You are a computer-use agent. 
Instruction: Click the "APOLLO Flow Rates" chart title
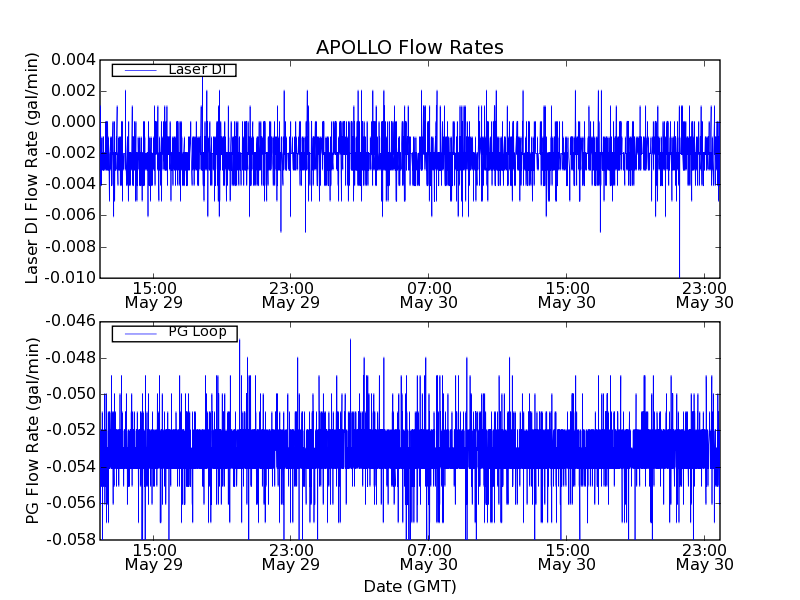click(x=409, y=48)
